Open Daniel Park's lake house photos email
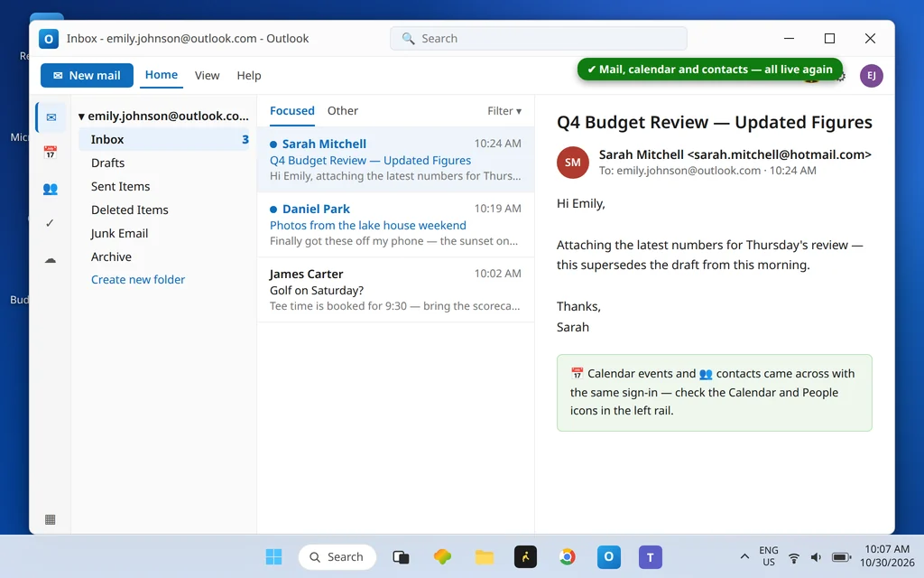924x578 pixels. coord(395,225)
